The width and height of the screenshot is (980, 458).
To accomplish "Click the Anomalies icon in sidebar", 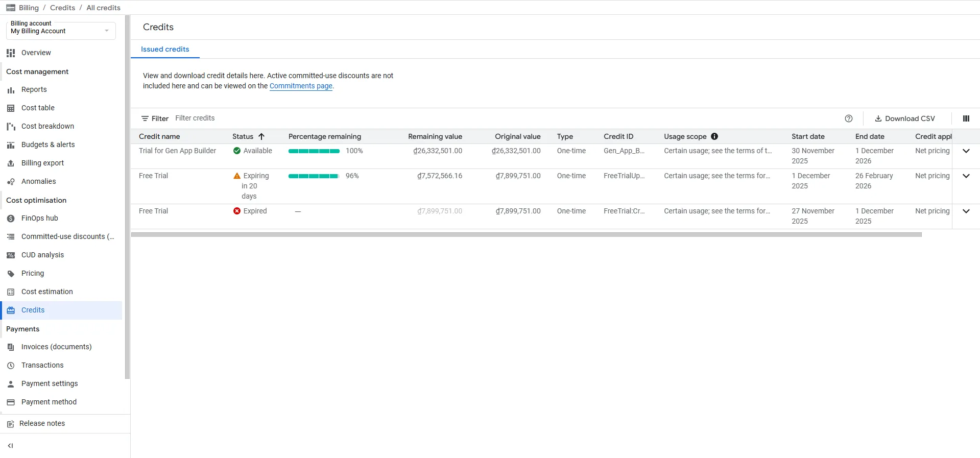I will (x=11, y=182).
